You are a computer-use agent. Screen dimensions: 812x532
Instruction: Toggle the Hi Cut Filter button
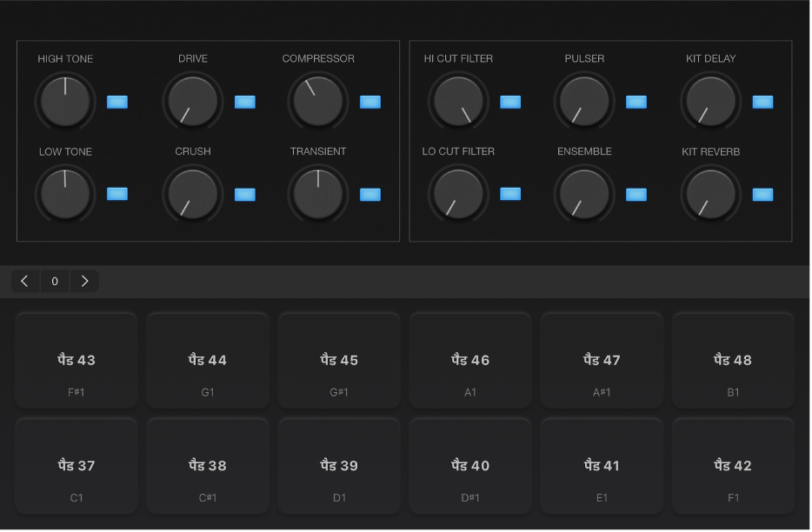click(510, 102)
